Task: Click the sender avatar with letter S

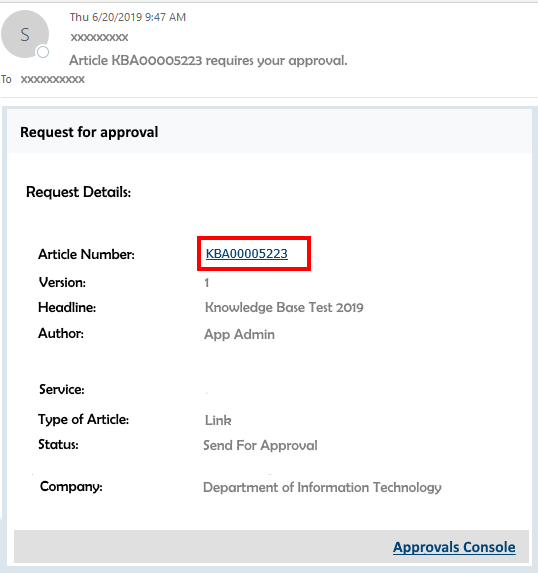Action: (25, 34)
